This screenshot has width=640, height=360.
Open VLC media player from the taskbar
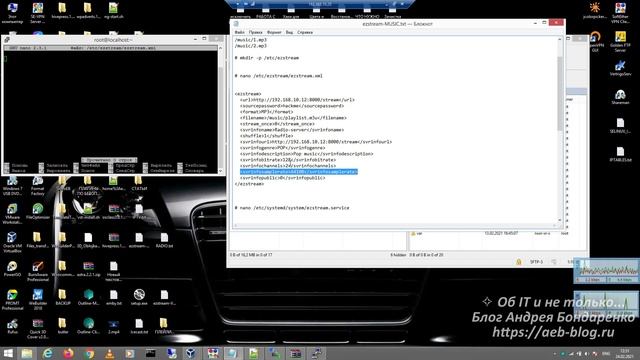tap(109, 353)
